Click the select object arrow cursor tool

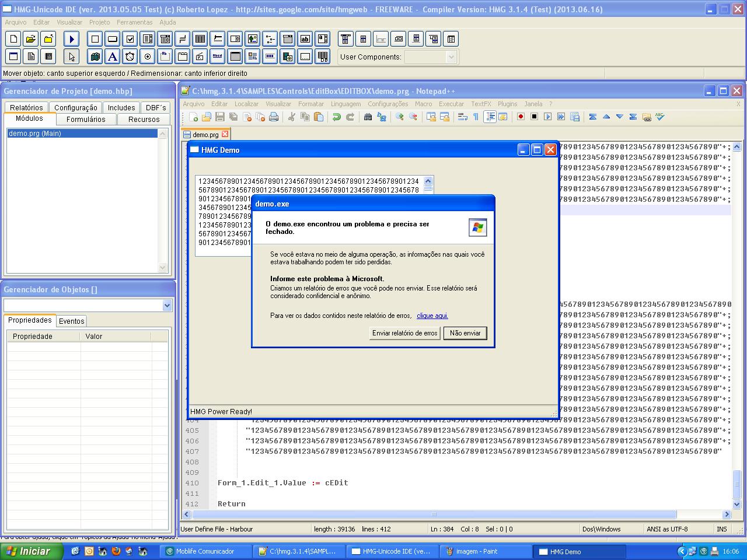(x=71, y=57)
